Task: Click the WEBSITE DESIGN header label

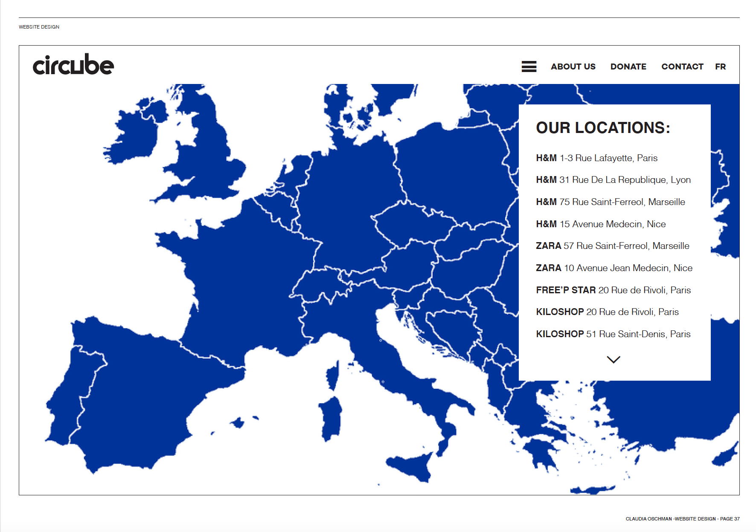Action: click(39, 27)
